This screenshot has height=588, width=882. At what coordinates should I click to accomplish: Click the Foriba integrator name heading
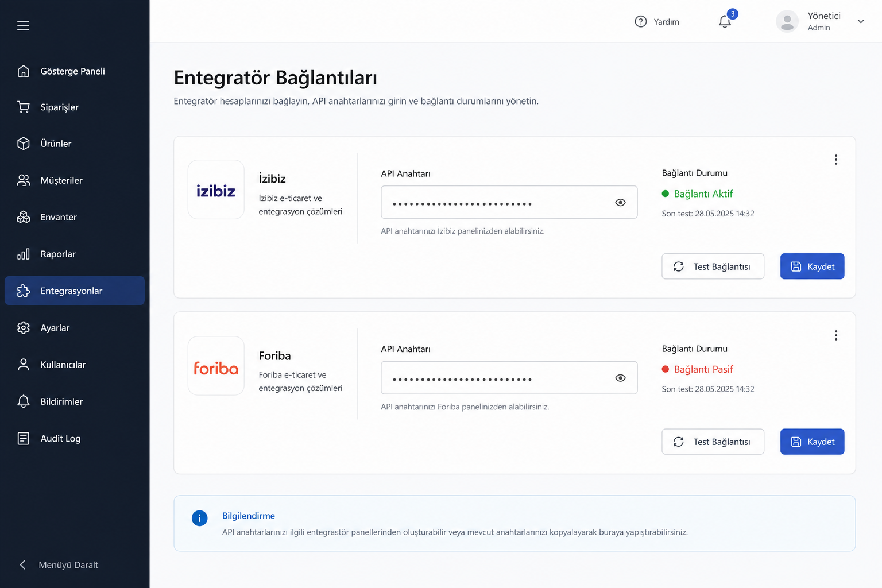pyautogui.click(x=274, y=356)
